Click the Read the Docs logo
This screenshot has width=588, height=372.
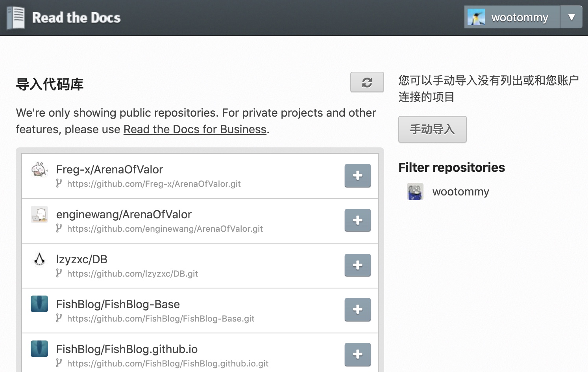[x=64, y=18]
